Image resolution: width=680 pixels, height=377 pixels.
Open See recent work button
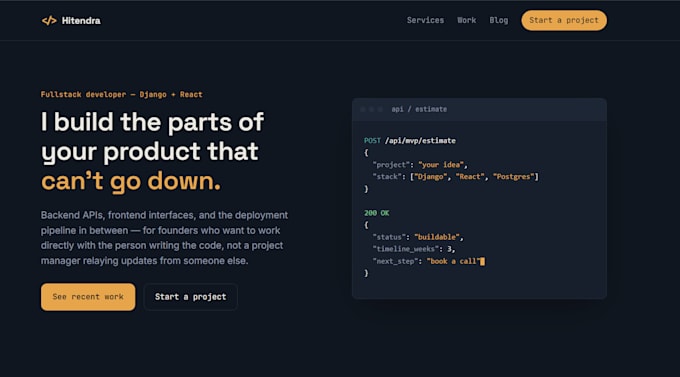tap(88, 297)
